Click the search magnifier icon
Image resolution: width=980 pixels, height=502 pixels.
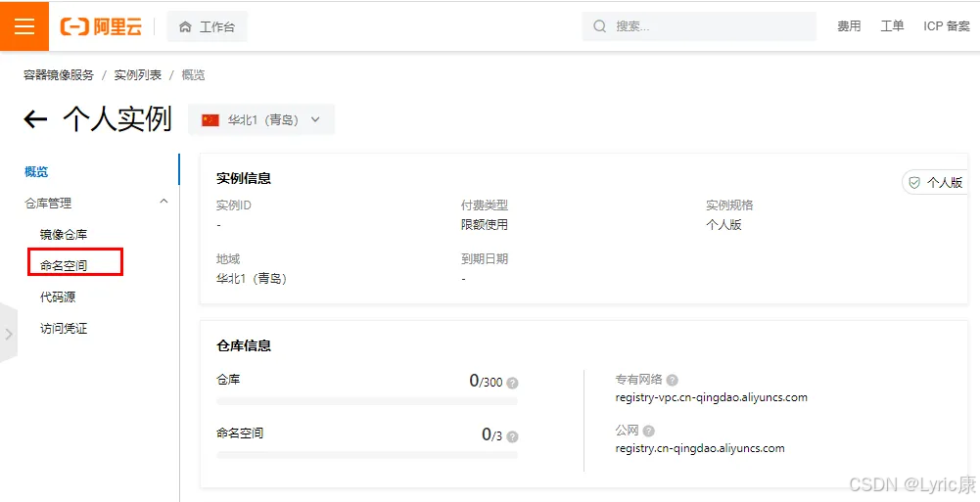coord(600,26)
